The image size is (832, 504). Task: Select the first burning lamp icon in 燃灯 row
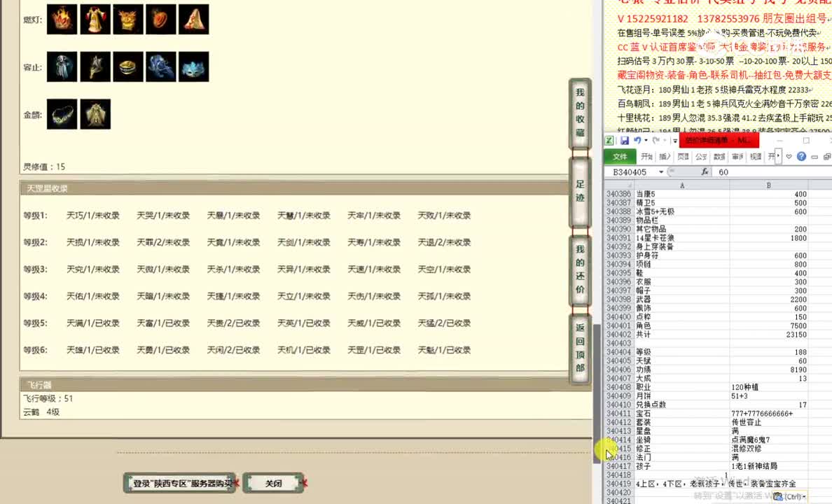tap(62, 20)
